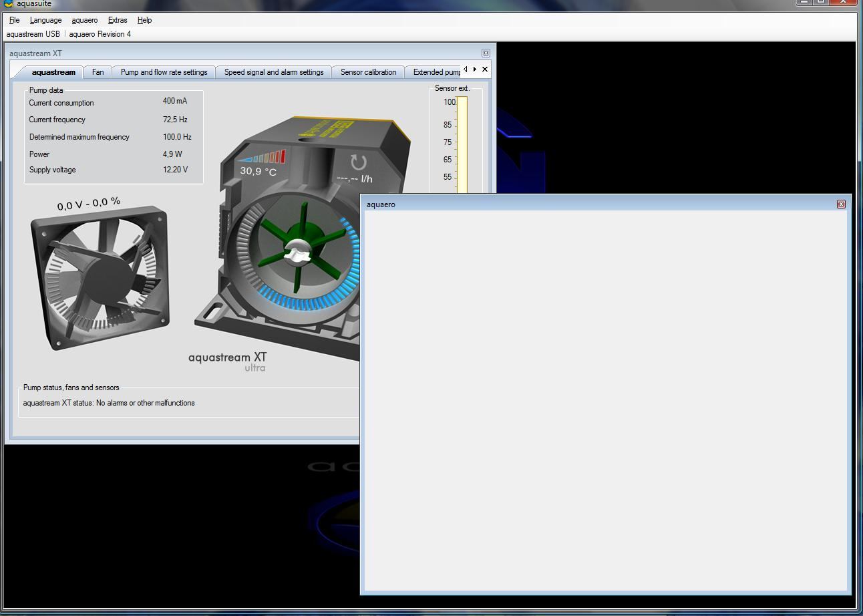Click the Current frequency value 72,5 Hz
The height and width of the screenshot is (616, 863).
click(175, 120)
